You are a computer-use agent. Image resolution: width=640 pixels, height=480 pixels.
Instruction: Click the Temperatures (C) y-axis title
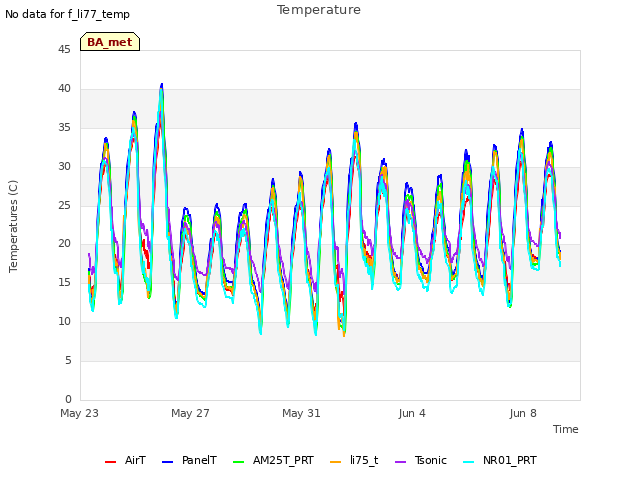coord(13,227)
